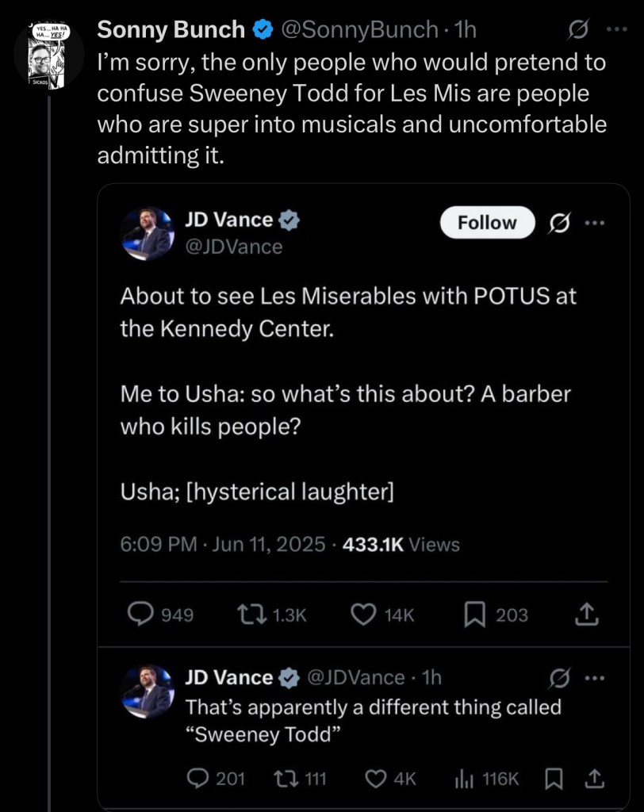Bookmark the Sweeney Todd follow-up tweet
Image resolution: width=644 pixels, height=812 pixels.
[552, 779]
